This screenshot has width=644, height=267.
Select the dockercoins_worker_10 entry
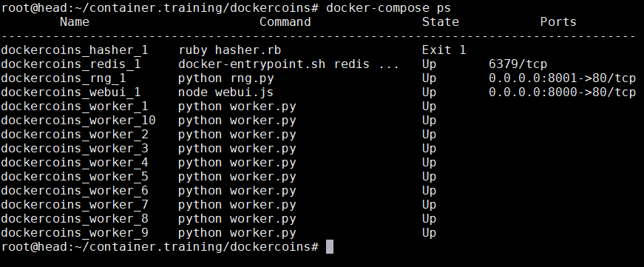pyautogui.click(x=78, y=121)
